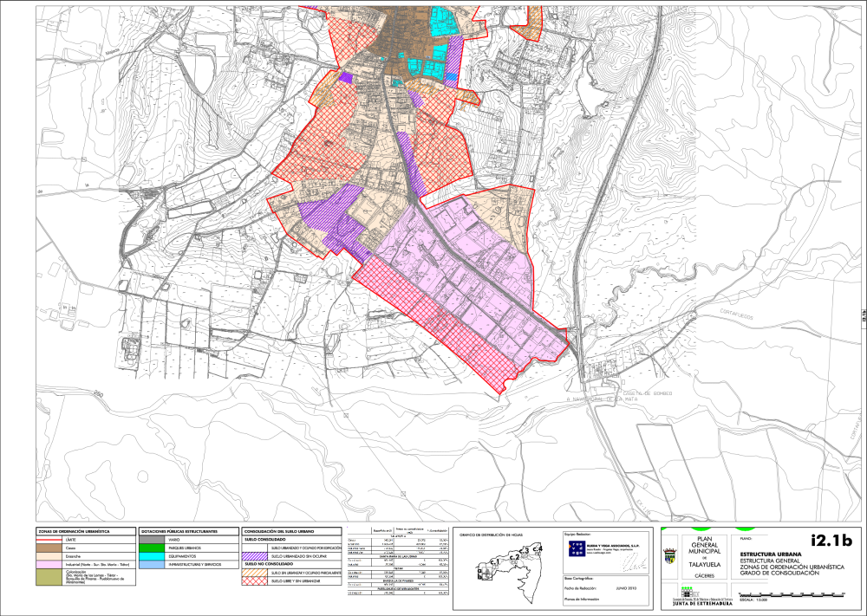Click the 250 contour elevation label
Image resolution: width=867 pixels, height=616 pixels.
point(99,394)
